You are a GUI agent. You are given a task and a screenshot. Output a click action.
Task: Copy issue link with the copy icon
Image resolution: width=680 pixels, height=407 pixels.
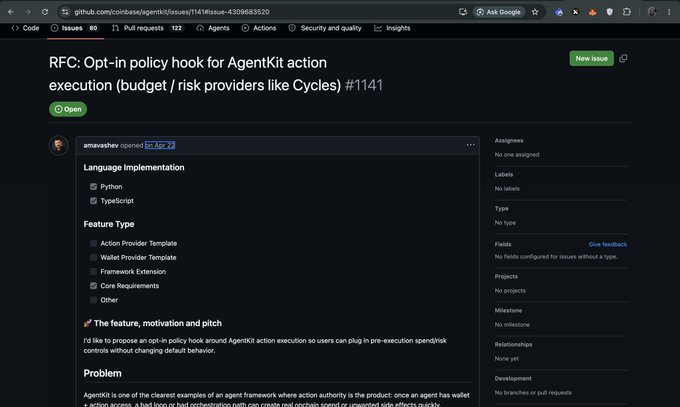pos(623,59)
